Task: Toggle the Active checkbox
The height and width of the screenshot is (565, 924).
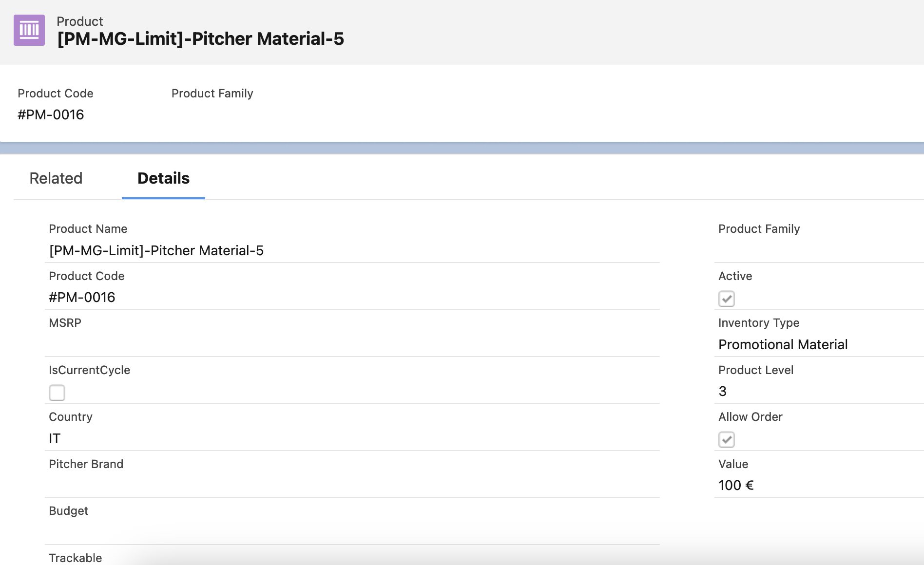Action: point(726,299)
